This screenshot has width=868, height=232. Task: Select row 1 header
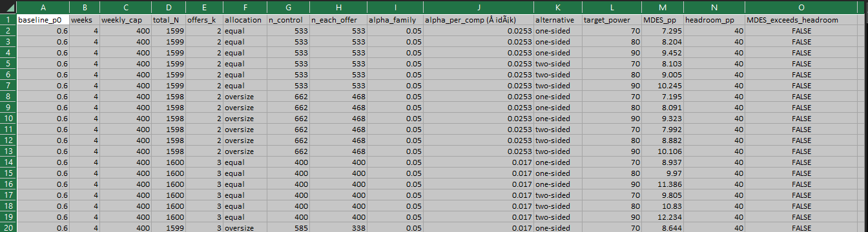point(8,20)
